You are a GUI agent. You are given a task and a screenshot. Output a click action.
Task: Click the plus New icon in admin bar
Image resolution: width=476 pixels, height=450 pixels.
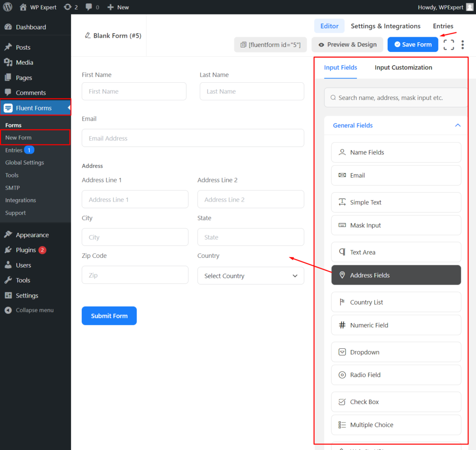(x=111, y=7)
